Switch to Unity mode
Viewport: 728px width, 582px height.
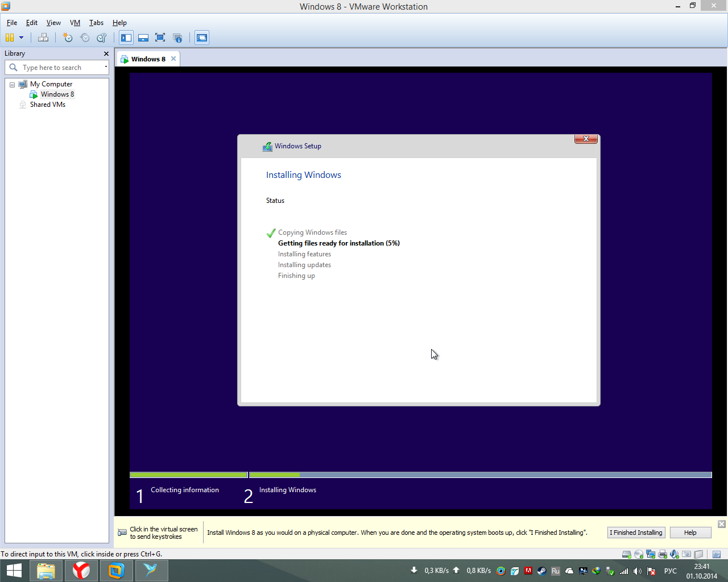click(x=177, y=38)
